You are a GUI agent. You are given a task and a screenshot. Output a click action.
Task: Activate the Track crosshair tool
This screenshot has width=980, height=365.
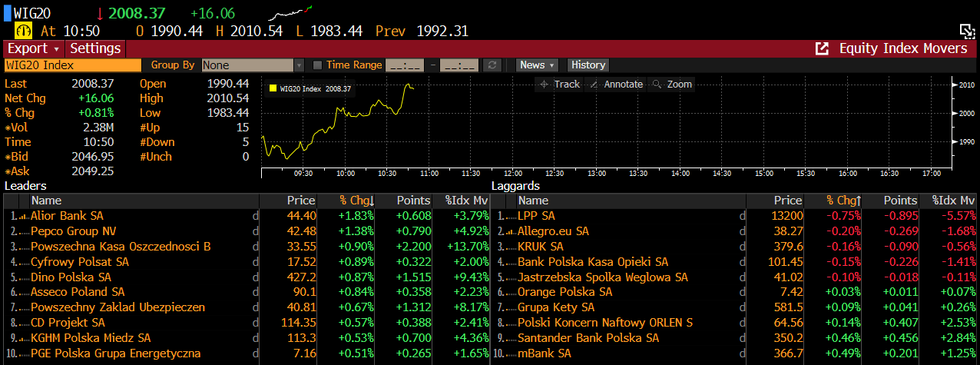[x=560, y=85]
